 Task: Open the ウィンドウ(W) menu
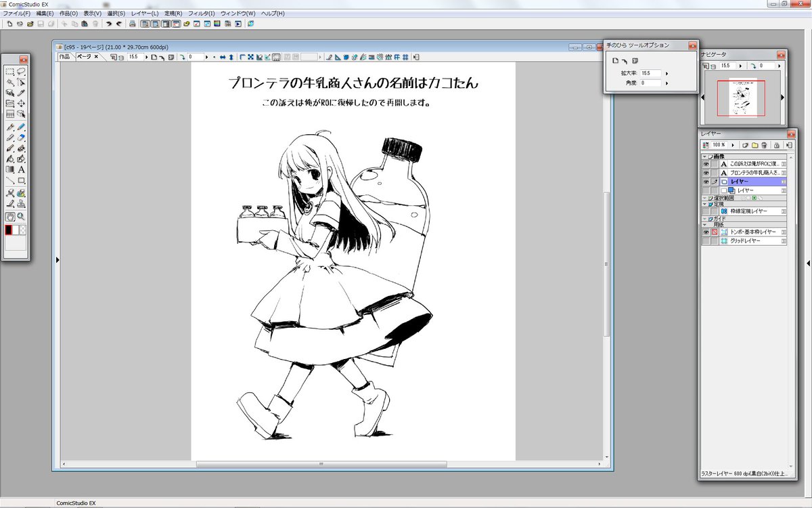coord(238,14)
